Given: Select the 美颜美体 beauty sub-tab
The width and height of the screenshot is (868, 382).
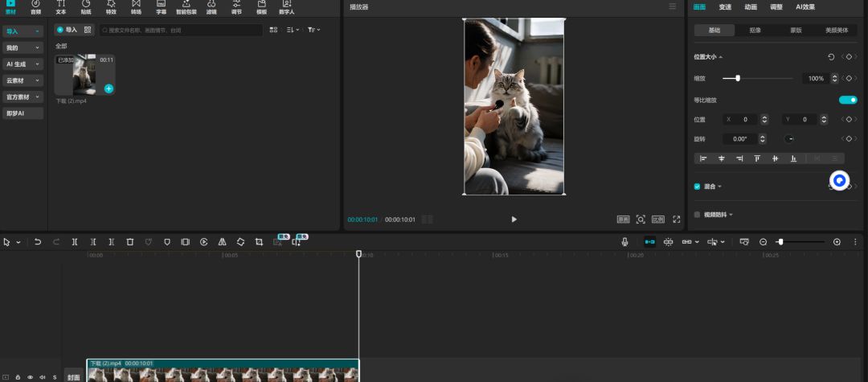Looking at the screenshot, I should [837, 31].
